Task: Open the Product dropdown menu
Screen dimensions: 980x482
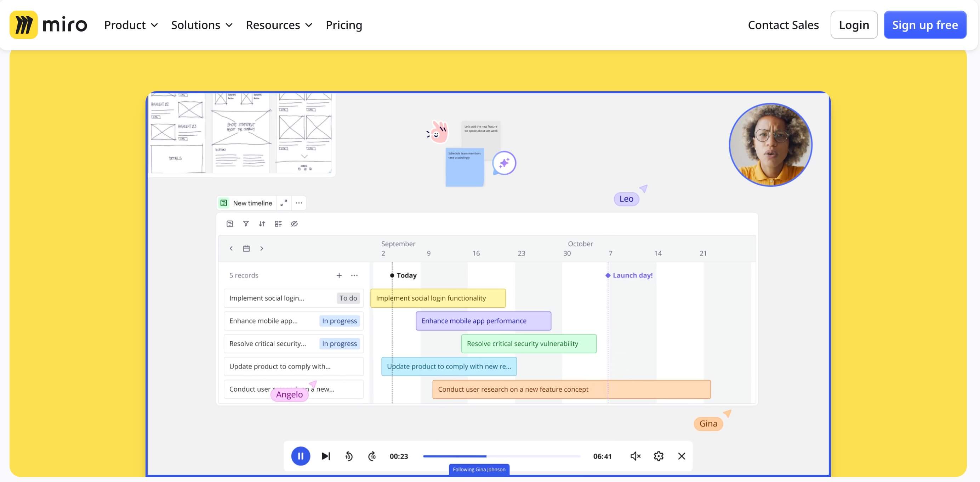Action: [x=131, y=25]
